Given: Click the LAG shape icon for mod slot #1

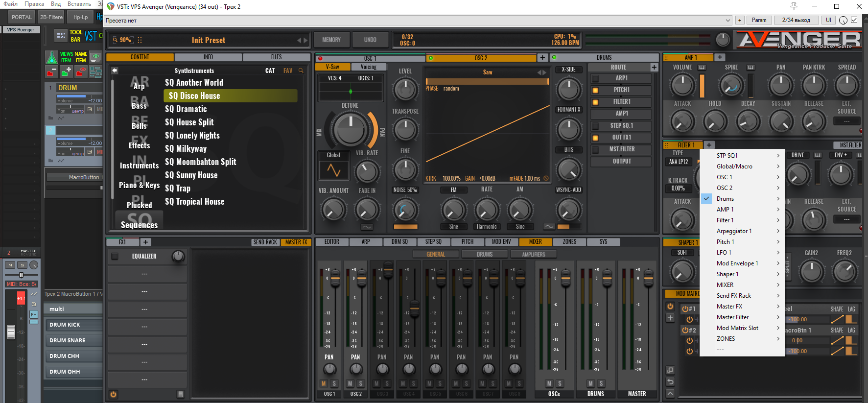Looking at the screenshot, I should [x=852, y=319].
